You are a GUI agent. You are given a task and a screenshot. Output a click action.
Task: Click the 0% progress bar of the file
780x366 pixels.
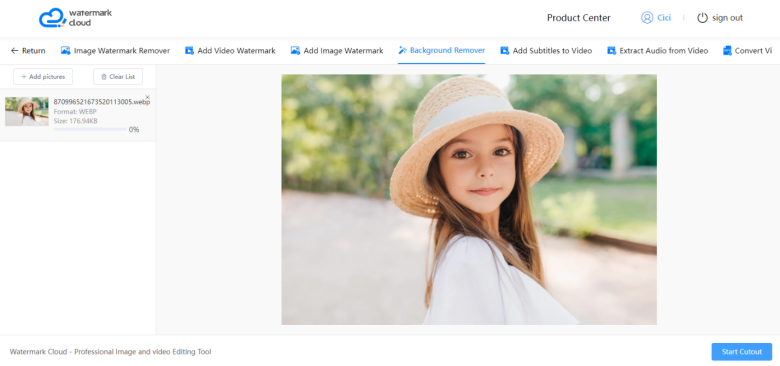point(90,129)
